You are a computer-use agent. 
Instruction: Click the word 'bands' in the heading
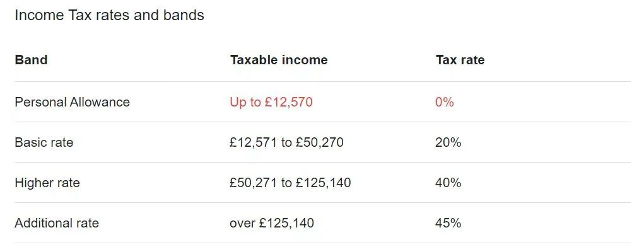pyautogui.click(x=184, y=15)
